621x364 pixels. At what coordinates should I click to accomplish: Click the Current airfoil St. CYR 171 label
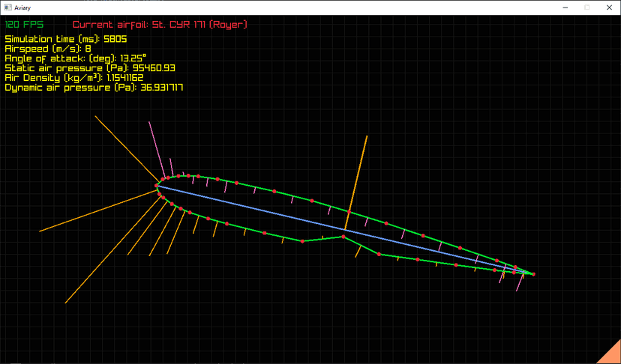(160, 25)
